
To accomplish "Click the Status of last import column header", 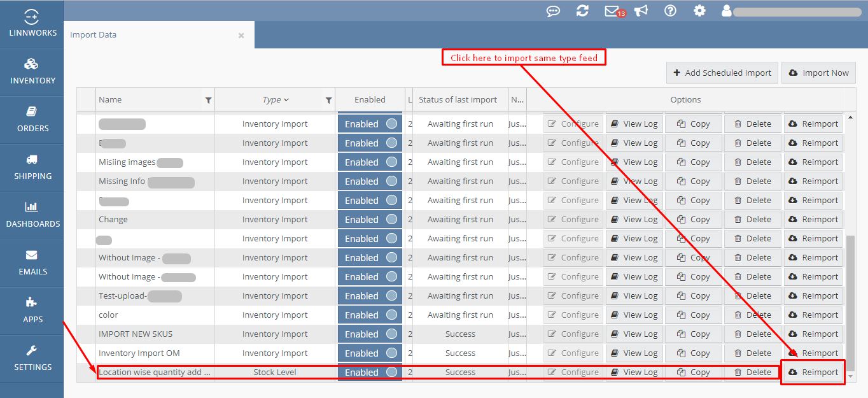I will pyautogui.click(x=458, y=99).
